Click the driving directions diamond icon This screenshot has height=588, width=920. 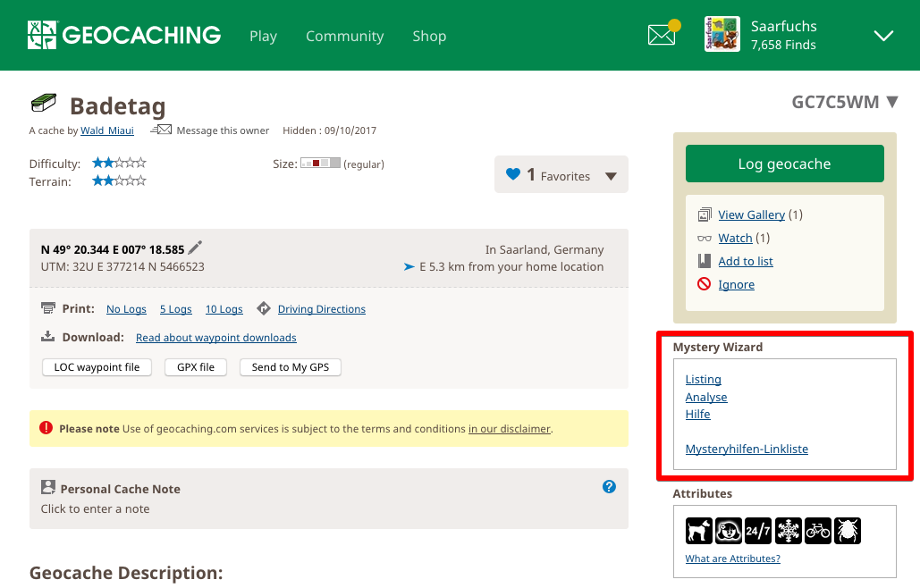pos(264,307)
